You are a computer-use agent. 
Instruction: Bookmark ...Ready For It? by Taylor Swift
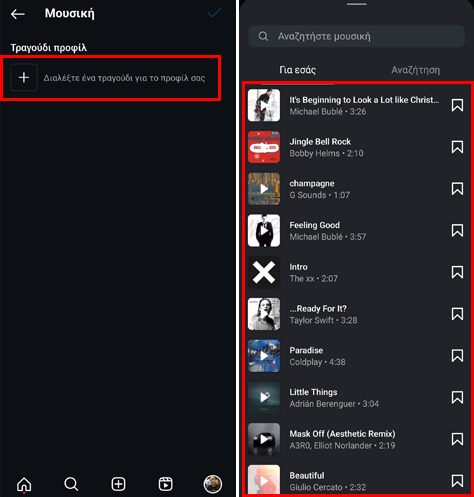[x=457, y=314]
